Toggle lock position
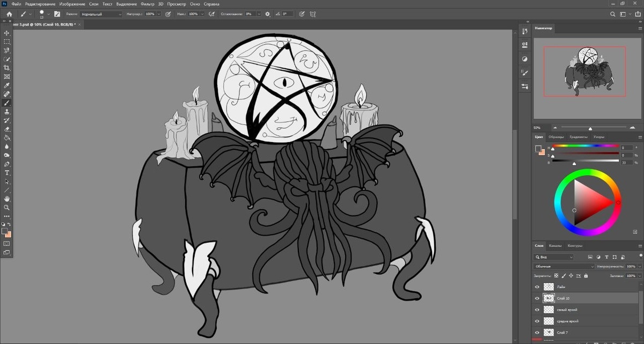Image resolution: width=644 pixels, height=344 pixels. 570,275
